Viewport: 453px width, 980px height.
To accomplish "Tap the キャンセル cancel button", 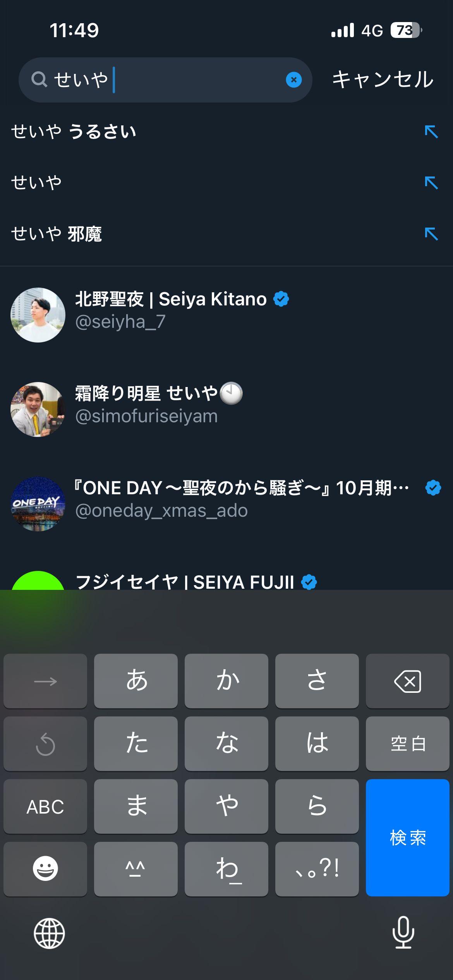I will pos(383,80).
